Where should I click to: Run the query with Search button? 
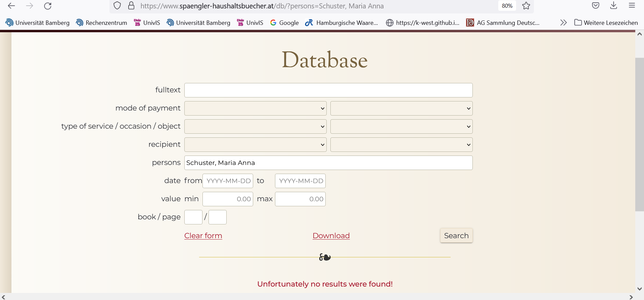[x=456, y=235]
